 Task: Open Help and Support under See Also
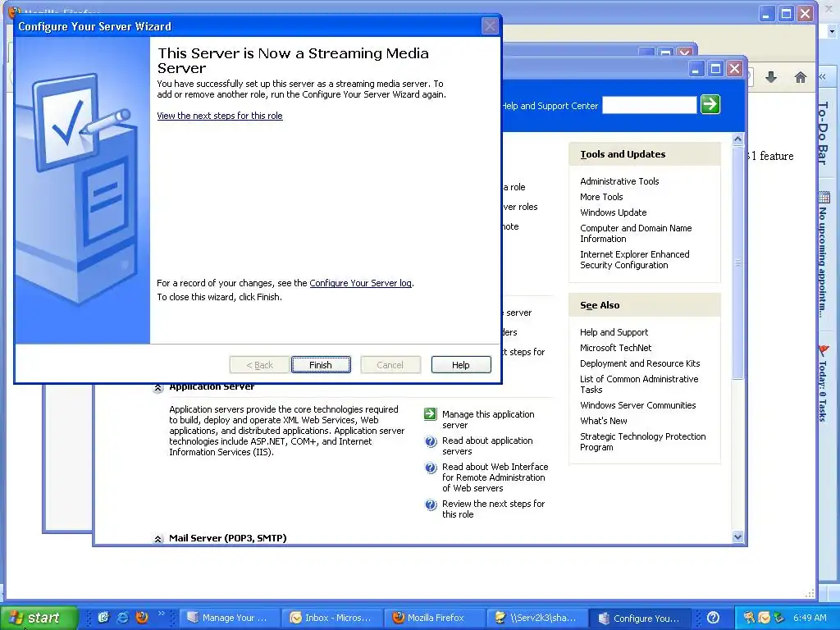614,332
